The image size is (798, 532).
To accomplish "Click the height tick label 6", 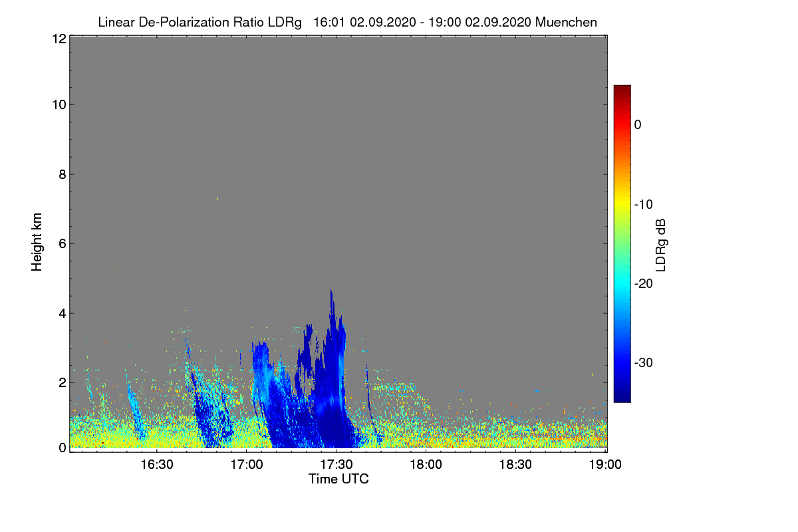I will (x=62, y=243).
